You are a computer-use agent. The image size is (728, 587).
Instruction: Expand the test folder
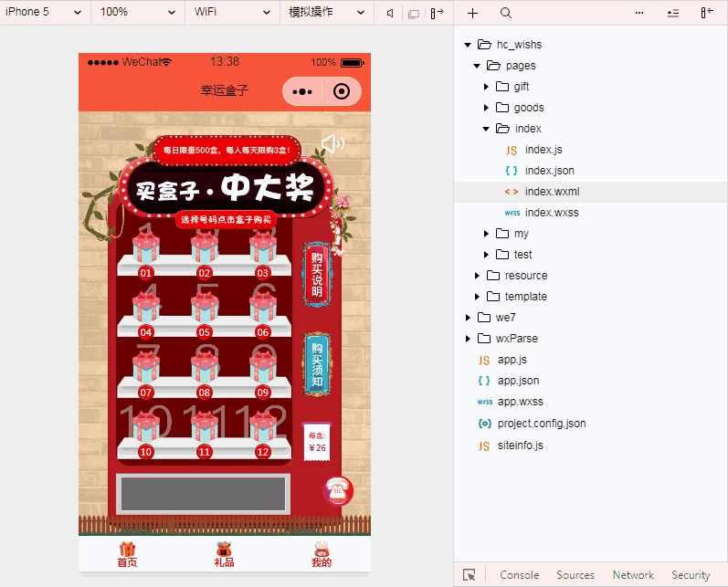tap(486, 255)
